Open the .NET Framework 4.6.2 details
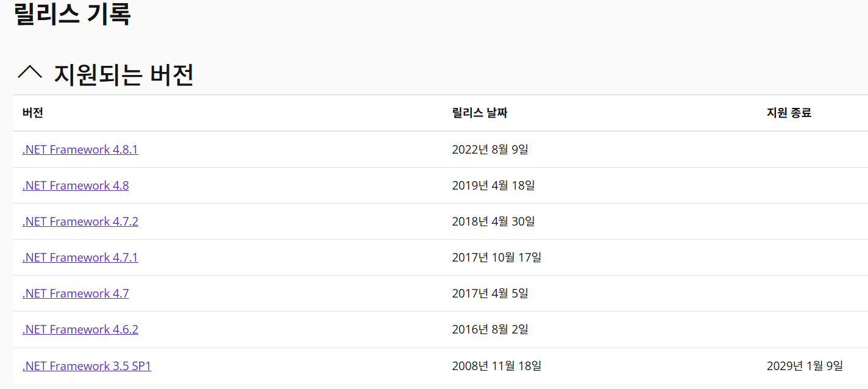 coord(80,329)
